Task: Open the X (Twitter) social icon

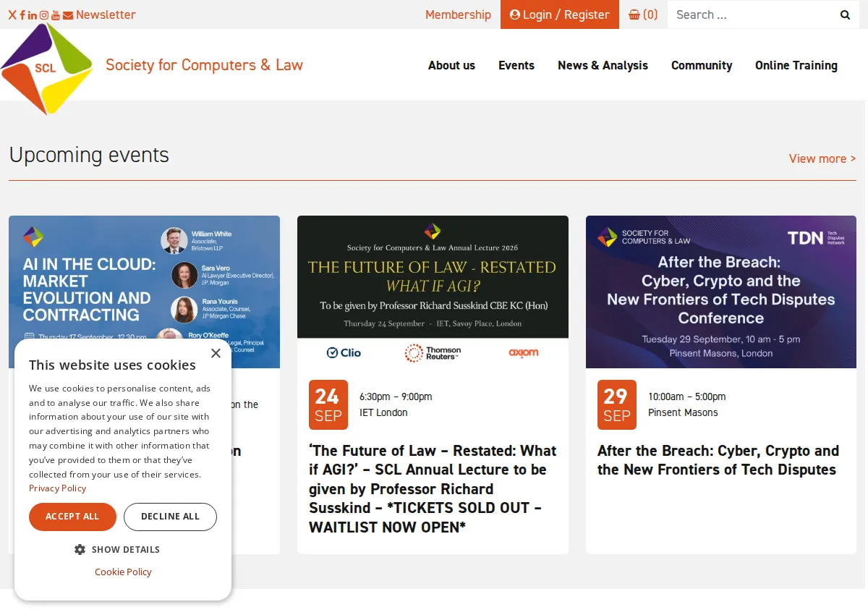Action: coord(12,14)
